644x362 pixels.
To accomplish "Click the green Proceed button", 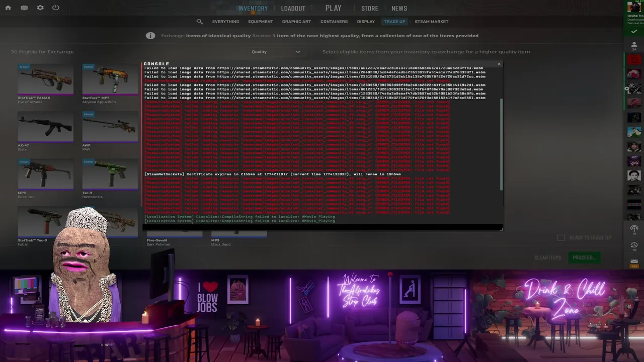I will (x=584, y=257).
